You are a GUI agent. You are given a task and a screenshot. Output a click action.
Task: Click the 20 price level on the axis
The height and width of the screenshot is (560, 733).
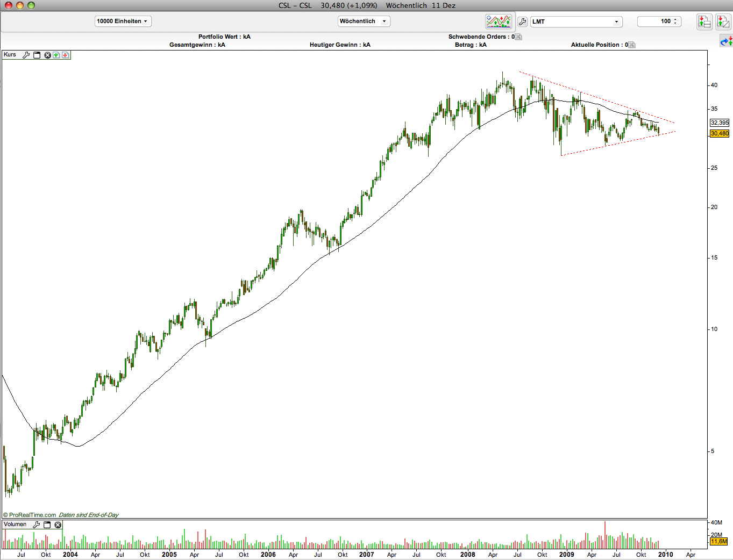(x=714, y=207)
